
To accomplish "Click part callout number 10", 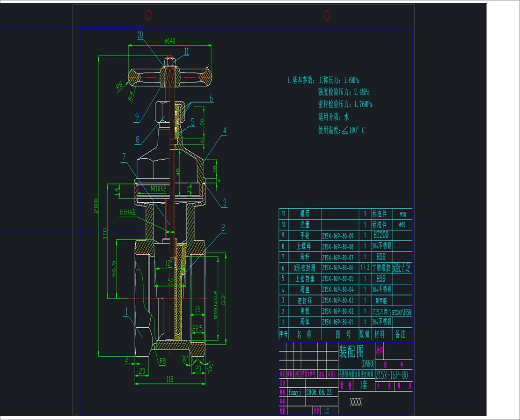I will click(x=140, y=34).
